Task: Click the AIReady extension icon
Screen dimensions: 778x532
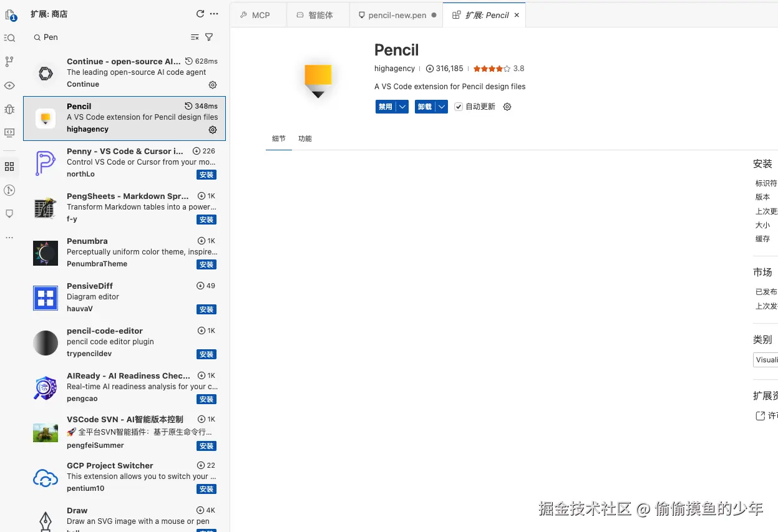Action: (46, 387)
